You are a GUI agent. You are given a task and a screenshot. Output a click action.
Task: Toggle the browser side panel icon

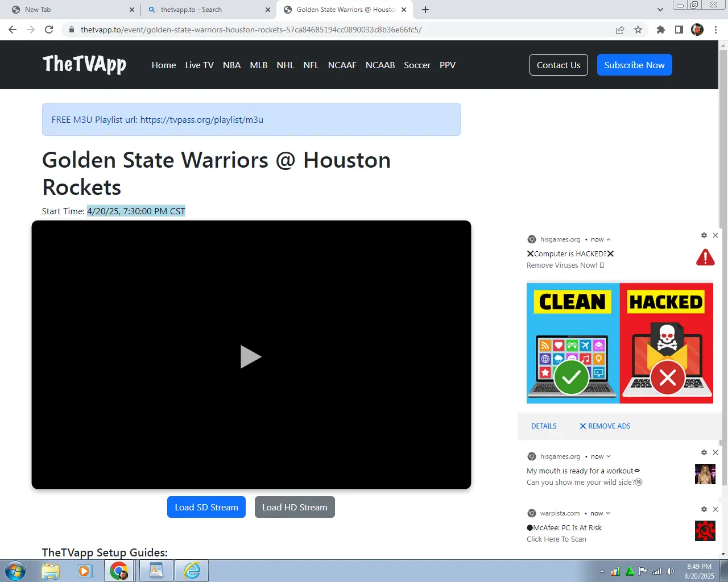[x=679, y=30]
